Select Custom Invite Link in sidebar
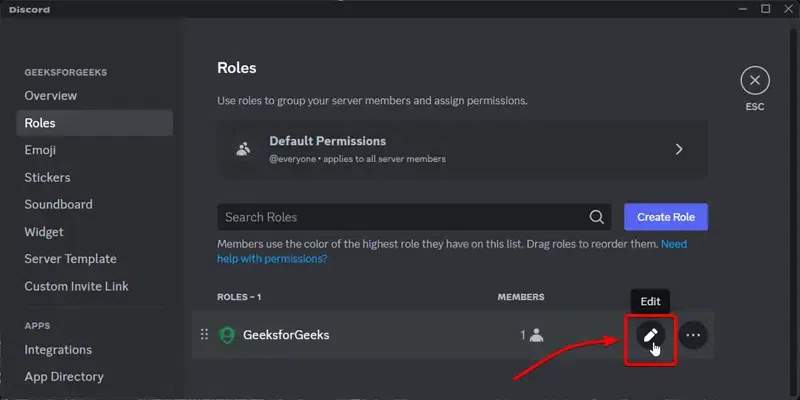Viewport: 800px width, 400px height. click(x=77, y=286)
